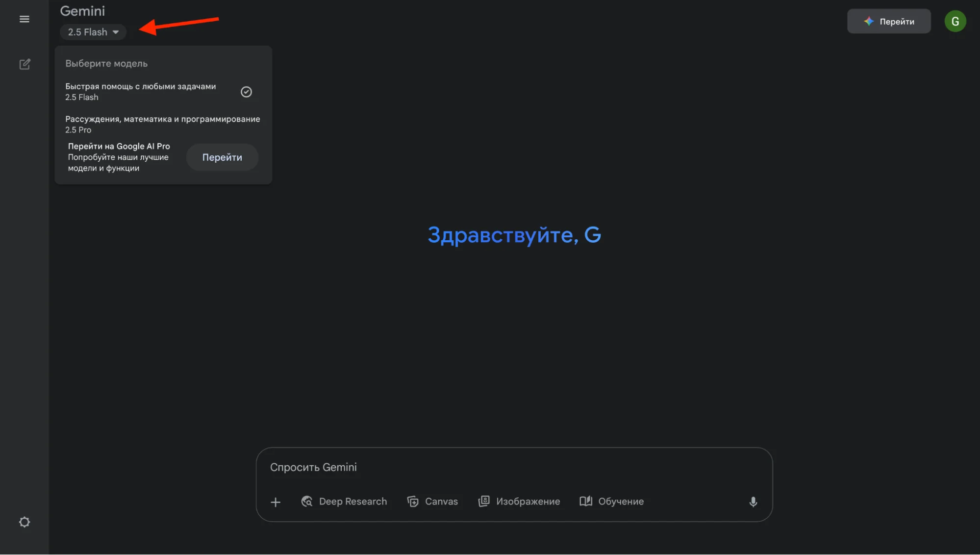Screen dimensions: 980x555
Task: Click the Gemini logo text
Action: tap(82, 11)
